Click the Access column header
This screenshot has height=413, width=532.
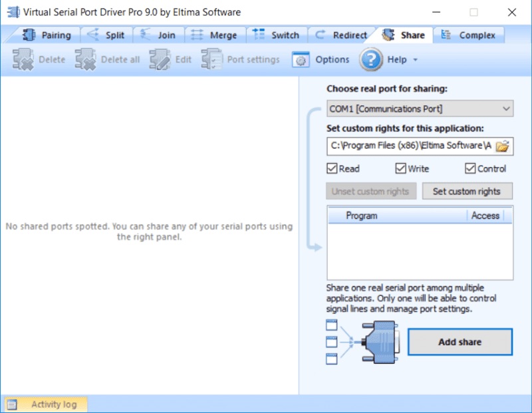pyautogui.click(x=485, y=215)
